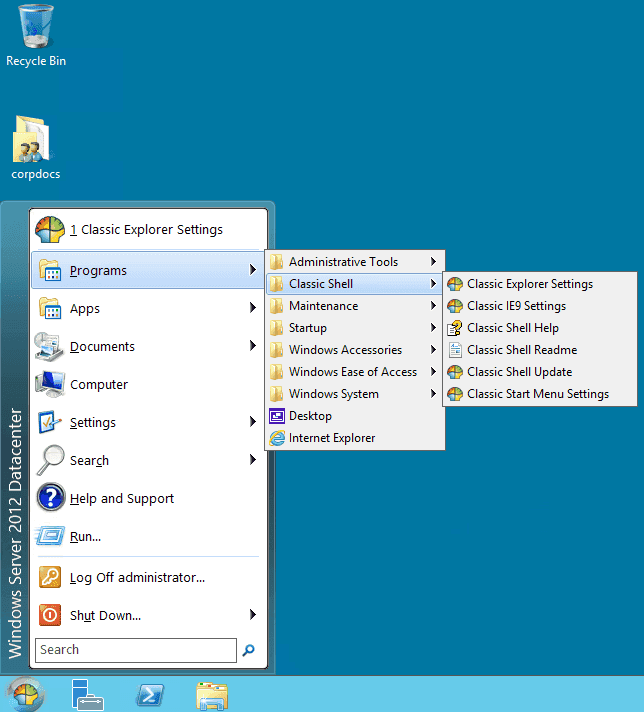Launch PowerShell from the taskbar
This screenshot has width=644, height=712.
[x=150, y=695]
